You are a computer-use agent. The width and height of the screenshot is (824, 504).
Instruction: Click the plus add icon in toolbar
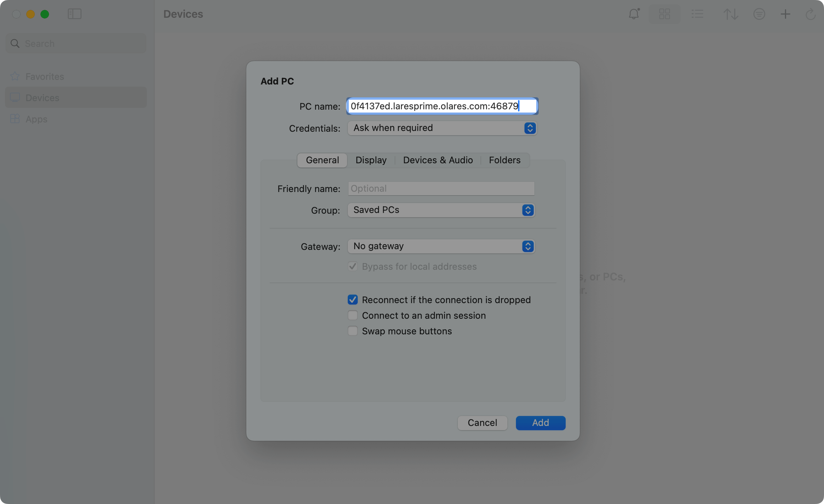click(785, 14)
